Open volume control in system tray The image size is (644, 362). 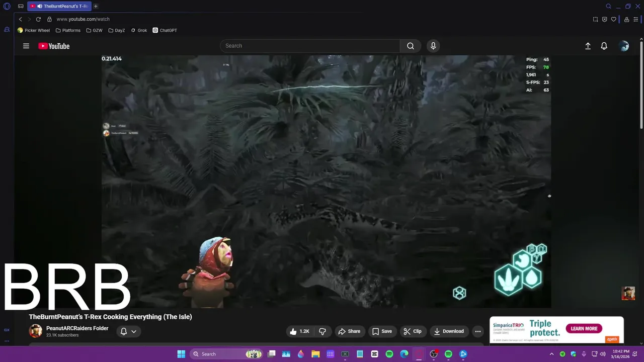[603, 354]
